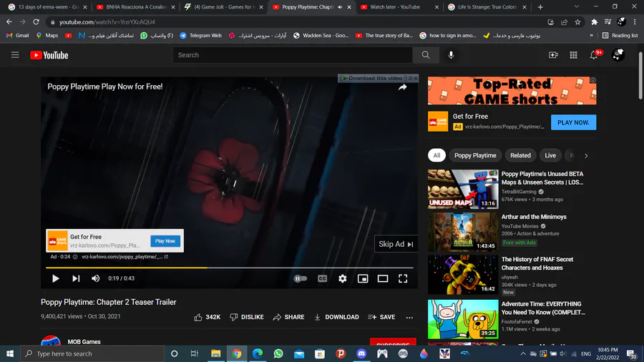
Task: Go back in browser history
Action: [9, 21]
